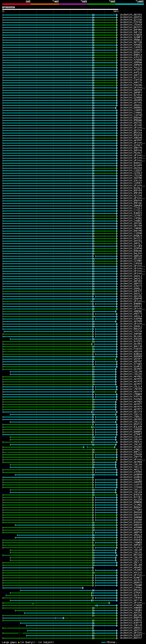Viewport: 146px width, 644px height.
Task: Select hit UniRef100_C5JM57
Action: coord(131,570)
